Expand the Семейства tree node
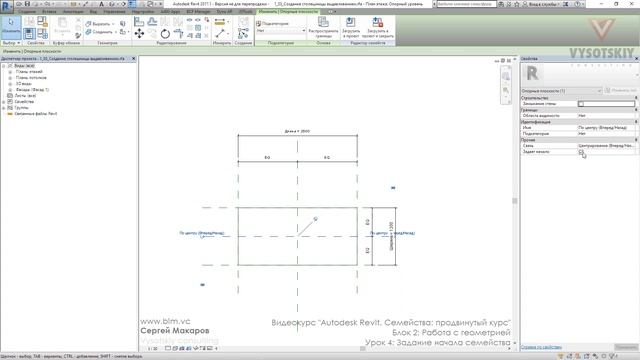640x360 pixels. pyautogui.click(x=4, y=102)
